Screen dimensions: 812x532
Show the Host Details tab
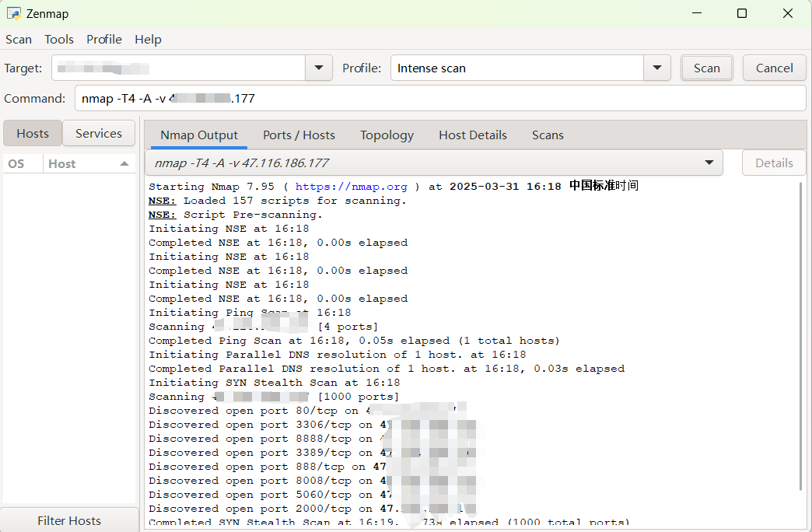click(x=472, y=135)
